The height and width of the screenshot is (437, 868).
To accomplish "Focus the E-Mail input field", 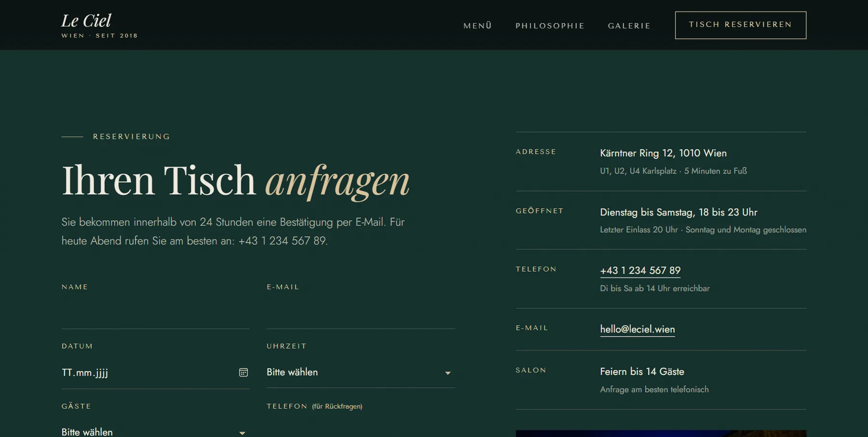I will click(x=361, y=314).
